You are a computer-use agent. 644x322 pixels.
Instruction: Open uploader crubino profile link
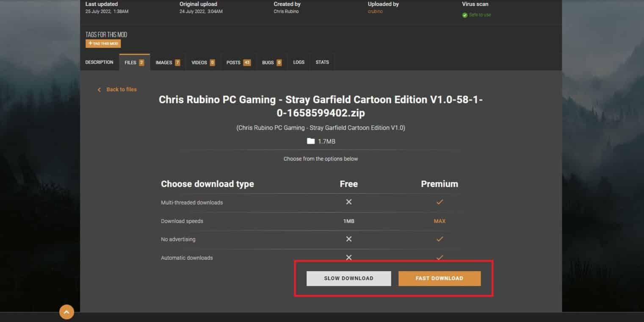coord(375,11)
